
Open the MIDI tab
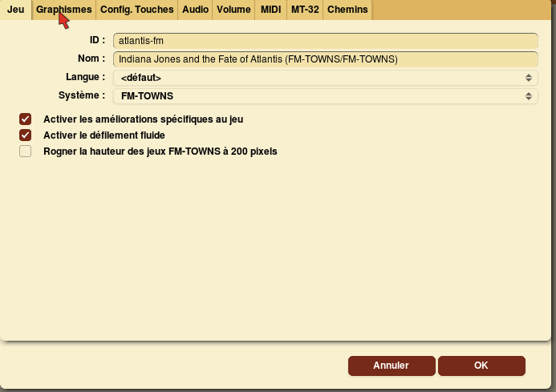coord(271,10)
